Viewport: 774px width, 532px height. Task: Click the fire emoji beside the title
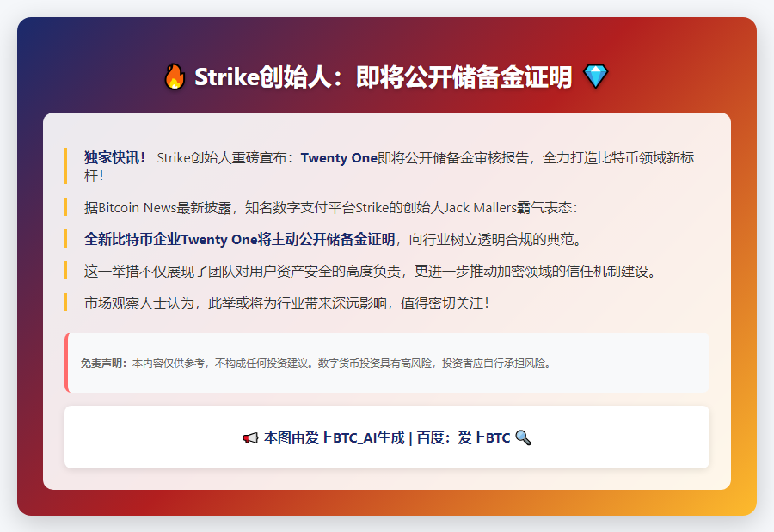(175, 77)
